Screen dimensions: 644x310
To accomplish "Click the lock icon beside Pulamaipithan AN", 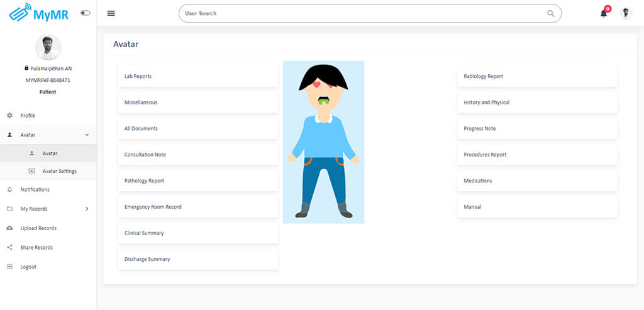I will click(x=26, y=68).
